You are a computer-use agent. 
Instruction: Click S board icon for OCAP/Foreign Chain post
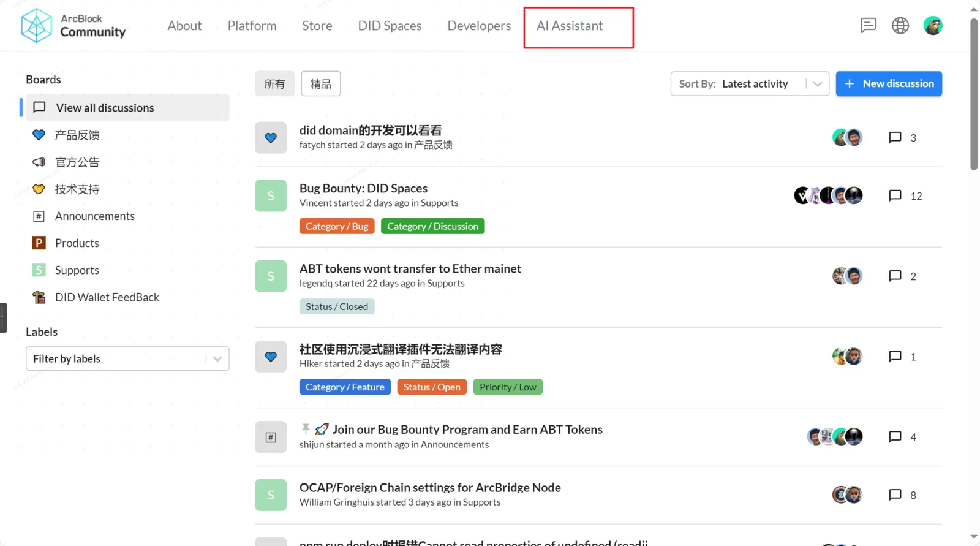(x=271, y=495)
